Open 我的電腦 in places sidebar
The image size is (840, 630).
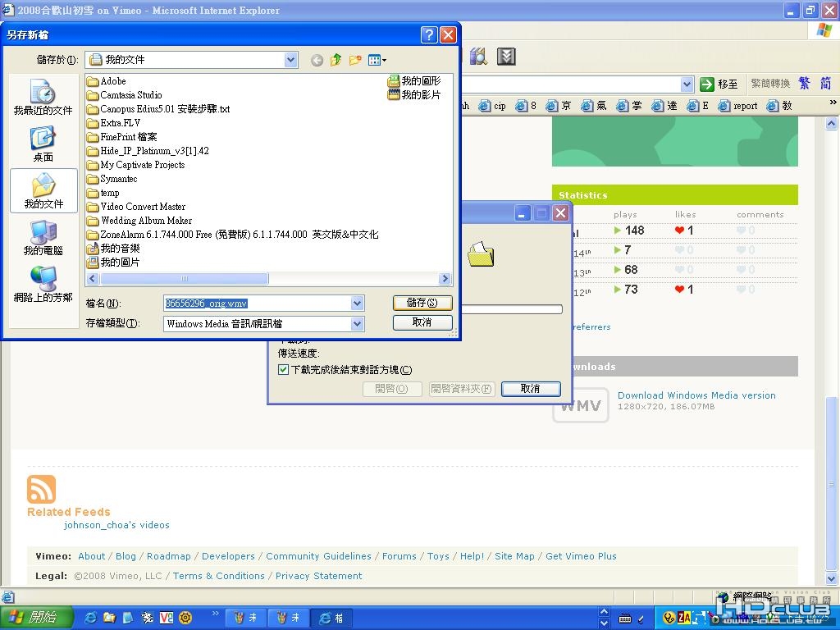(43, 238)
